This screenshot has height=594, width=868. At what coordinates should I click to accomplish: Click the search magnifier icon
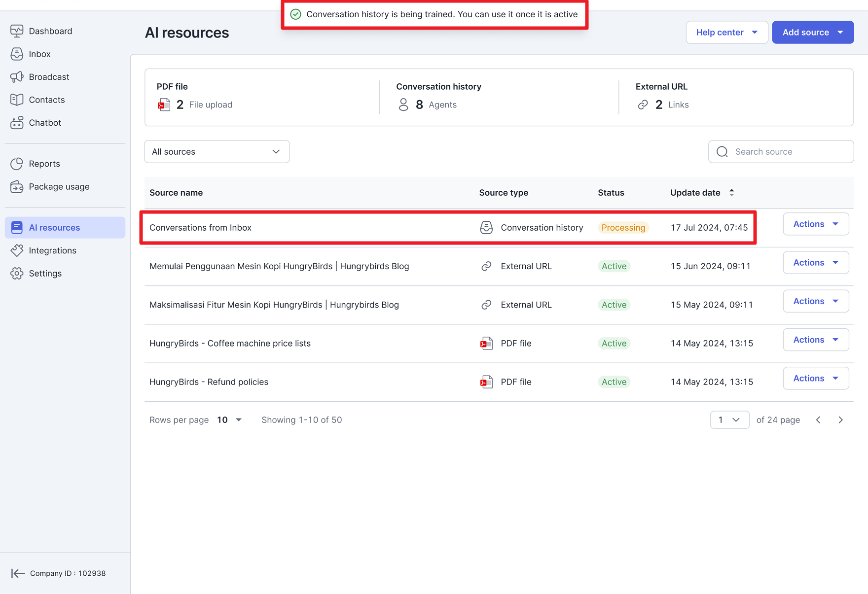pos(722,152)
